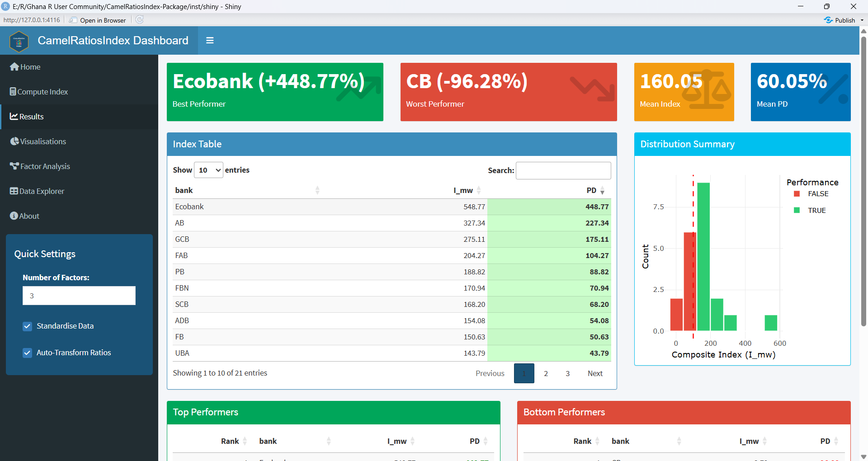The width and height of the screenshot is (868, 461).
Task: Click the Next pagination button
Action: tap(595, 373)
